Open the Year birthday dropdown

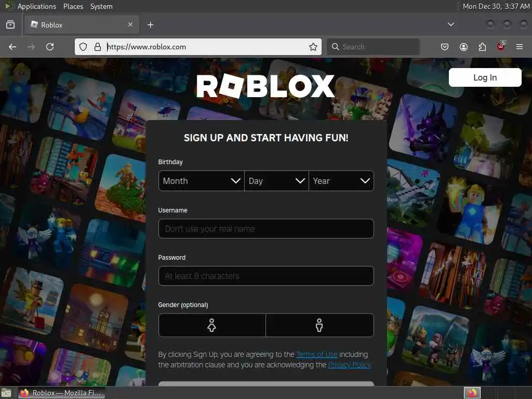click(341, 181)
